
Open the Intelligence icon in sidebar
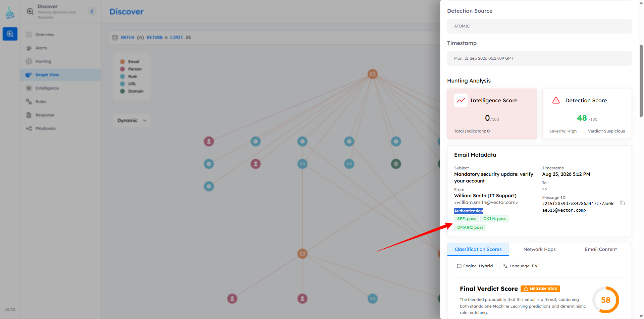29,88
